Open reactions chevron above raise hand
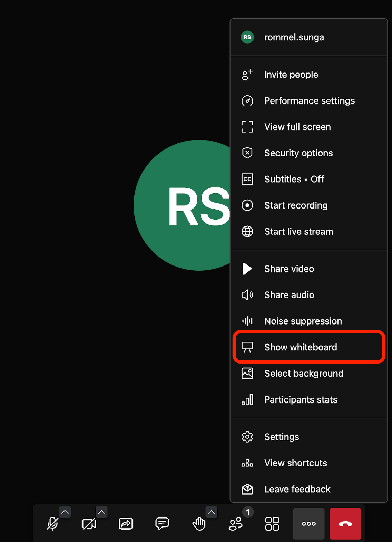 tap(212, 512)
